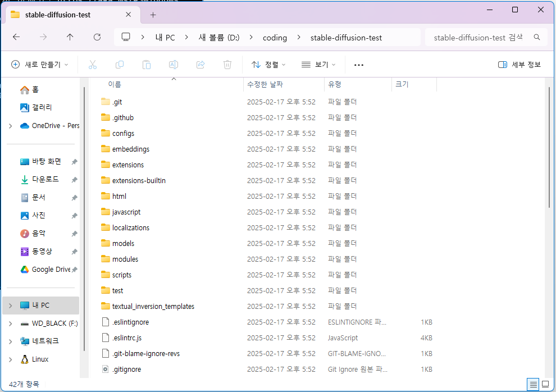Click the Copy icon in toolbar

click(x=120, y=65)
